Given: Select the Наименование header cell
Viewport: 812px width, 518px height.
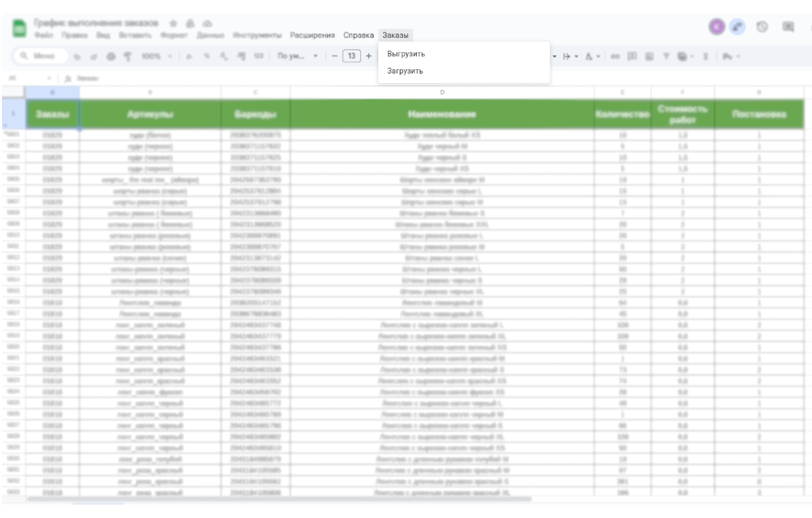Looking at the screenshot, I should [x=442, y=115].
